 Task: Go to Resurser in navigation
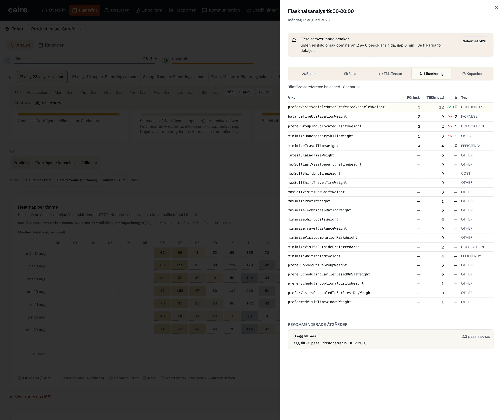[116, 10]
